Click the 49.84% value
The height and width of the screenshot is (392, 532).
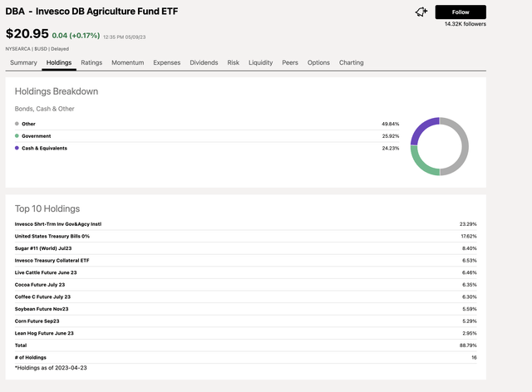390,124
